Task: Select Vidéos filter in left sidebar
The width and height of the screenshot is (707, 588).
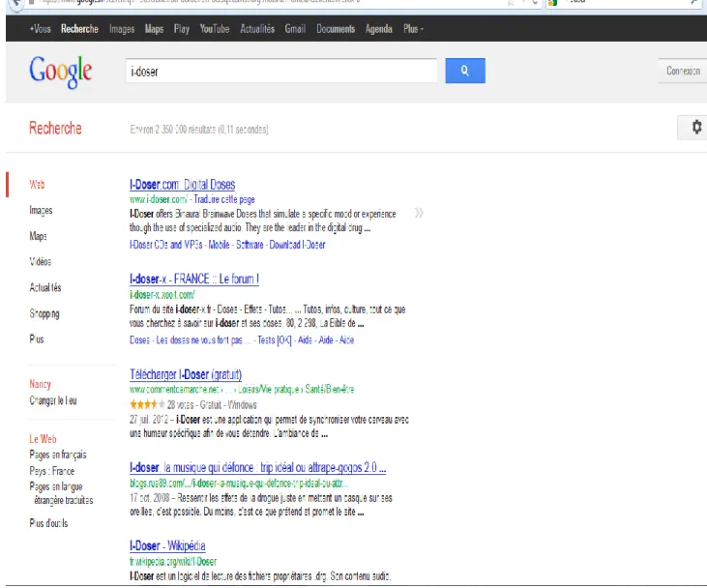Action: tap(40, 261)
